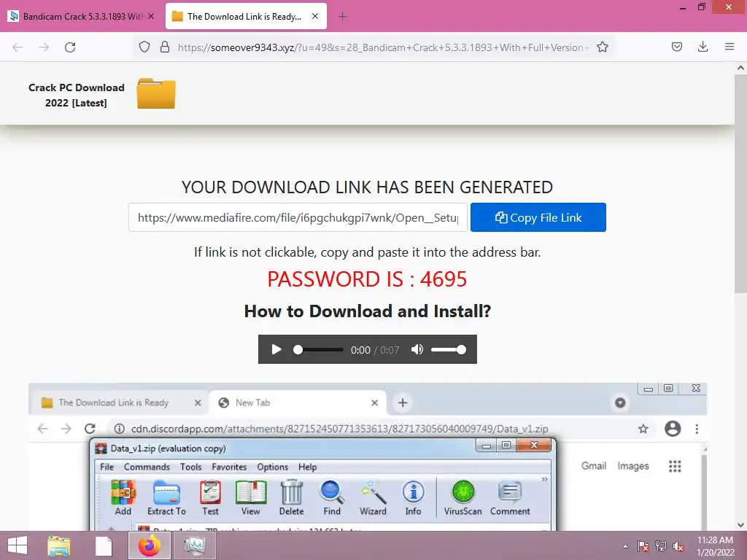This screenshot has width=747, height=560.
Task: Click the New Tab tab in tutorial image
Action: pos(298,402)
